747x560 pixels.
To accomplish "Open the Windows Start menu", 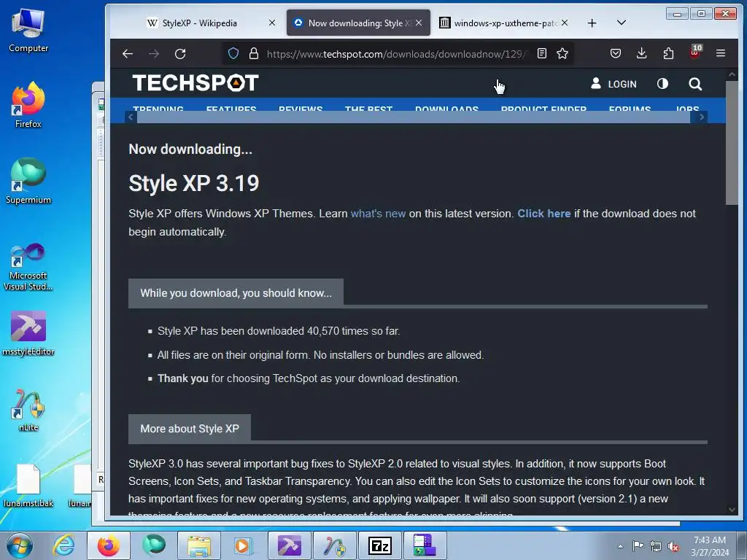I will (x=20, y=545).
